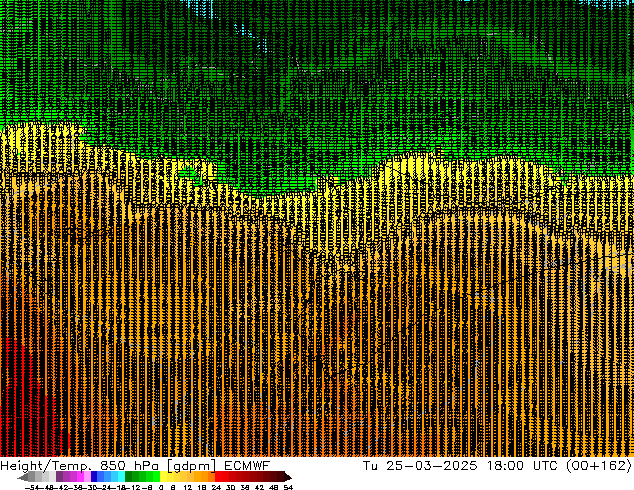
Task: Select the bright red swatch above 24 in legend
Action: click(218, 477)
